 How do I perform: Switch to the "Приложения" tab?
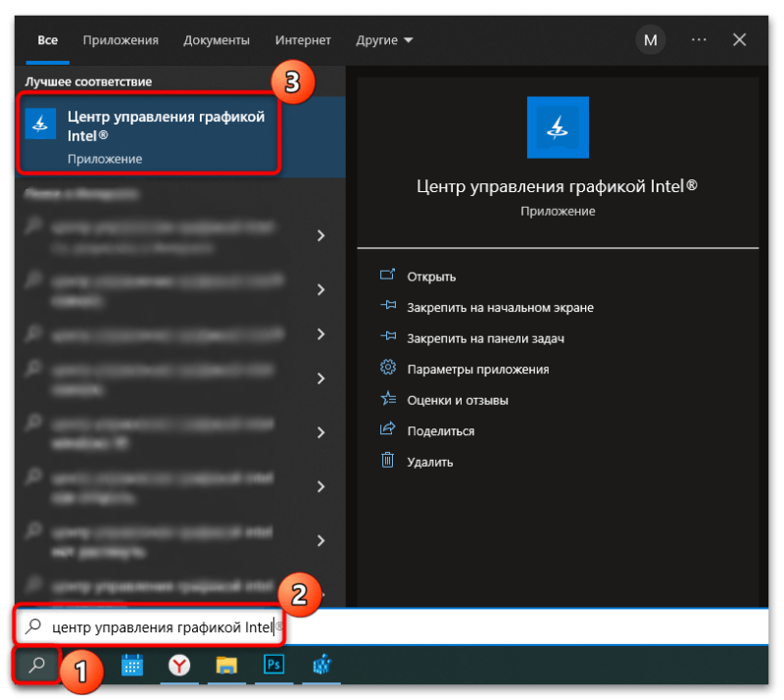pos(121,40)
